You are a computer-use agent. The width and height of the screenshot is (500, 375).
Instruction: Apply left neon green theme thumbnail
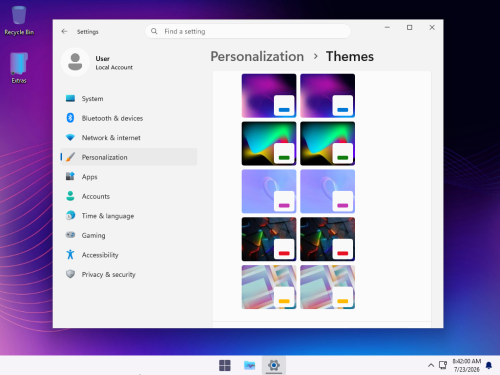tap(269, 143)
